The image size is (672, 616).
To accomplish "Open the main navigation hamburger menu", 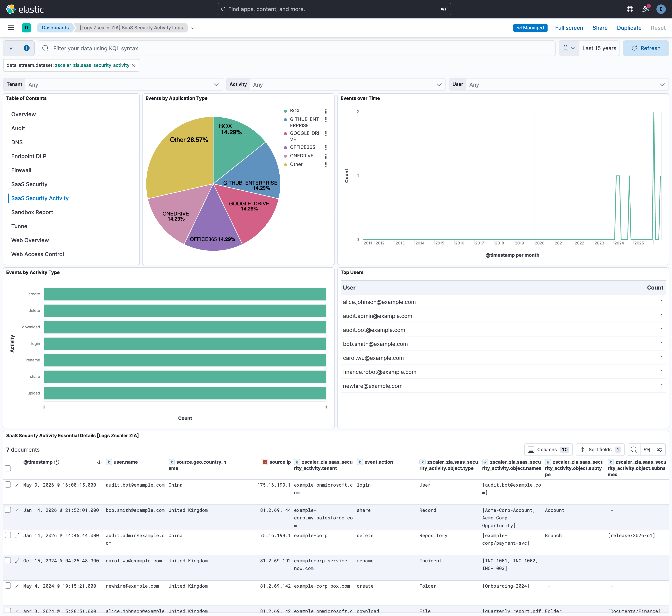I will pos(11,28).
